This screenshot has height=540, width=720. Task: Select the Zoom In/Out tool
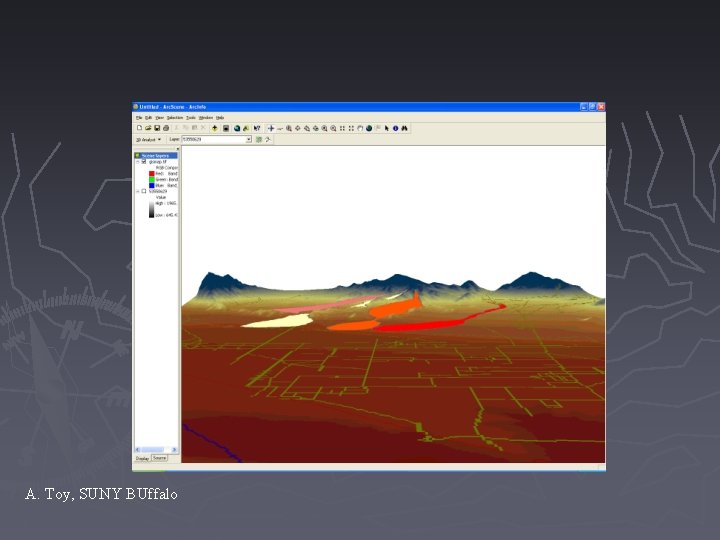coord(289,128)
